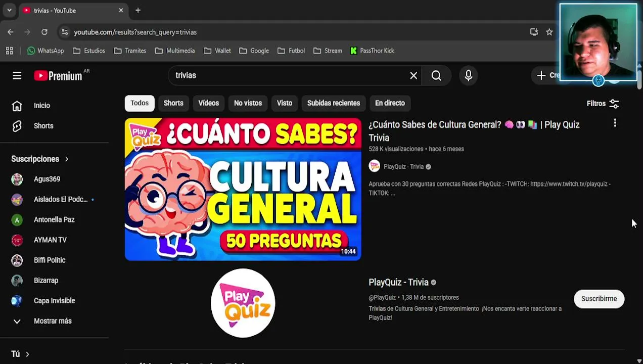643x364 pixels.
Task: Open the Wallet bookmarks folder
Action: pos(217,51)
